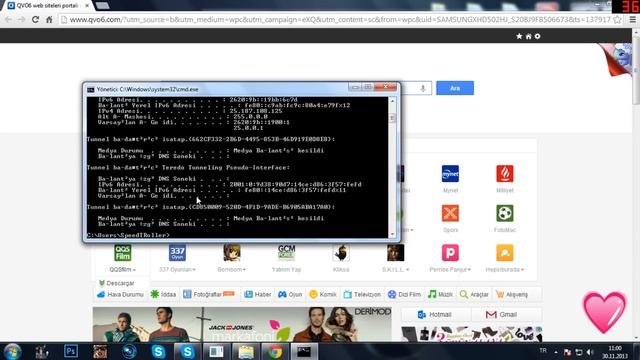
Task: Click the pink heart widget
Action: pos(604,313)
